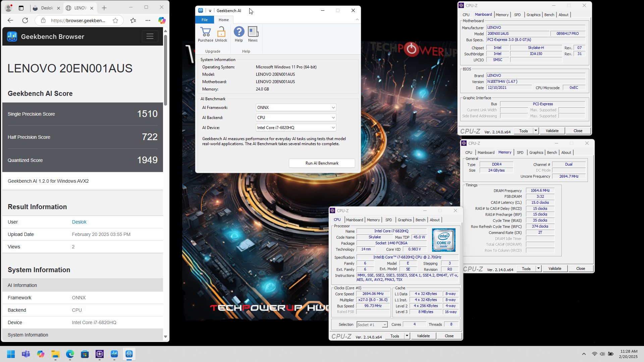Open the Copilot icon in browser toolbar
The height and width of the screenshot is (362, 644).
[x=162, y=20]
